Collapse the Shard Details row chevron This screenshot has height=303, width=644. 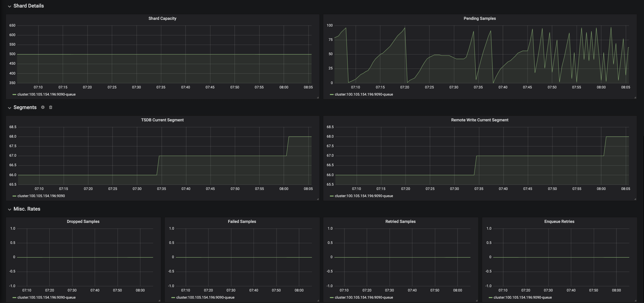(x=10, y=6)
